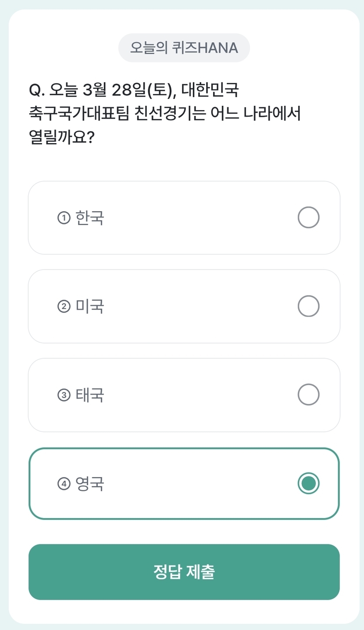Click the circled number ③ icon
The height and width of the screenshot is (630, 364).
point(64,395)
